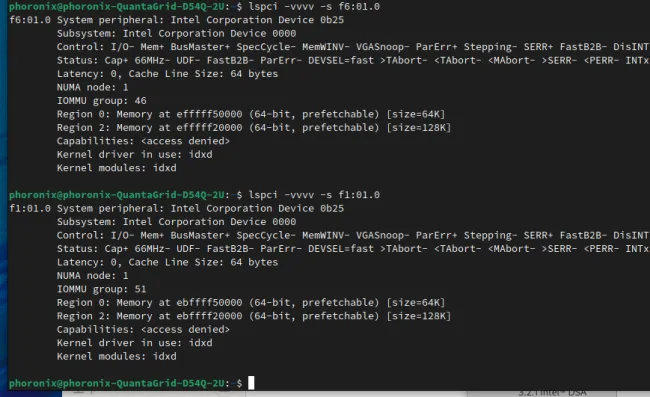Click memory address 'efffff20000' in Region 2
650x397 pixels.
point(209,128)
